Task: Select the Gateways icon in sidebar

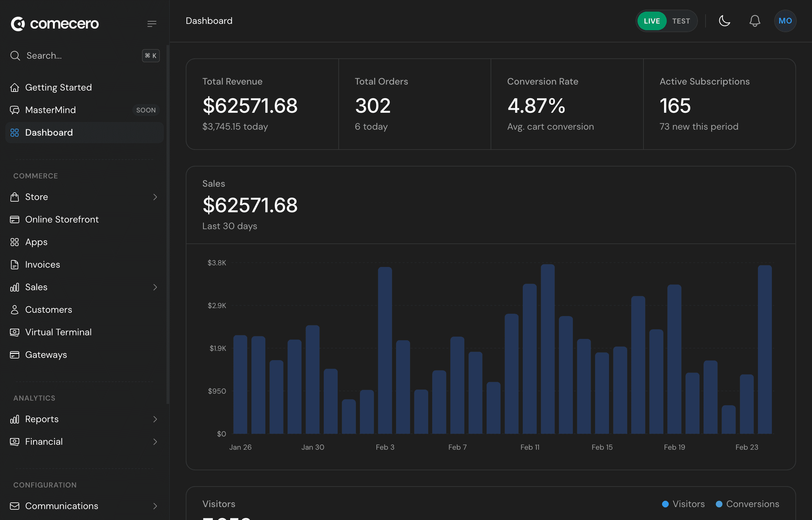Action: point(15,355)
